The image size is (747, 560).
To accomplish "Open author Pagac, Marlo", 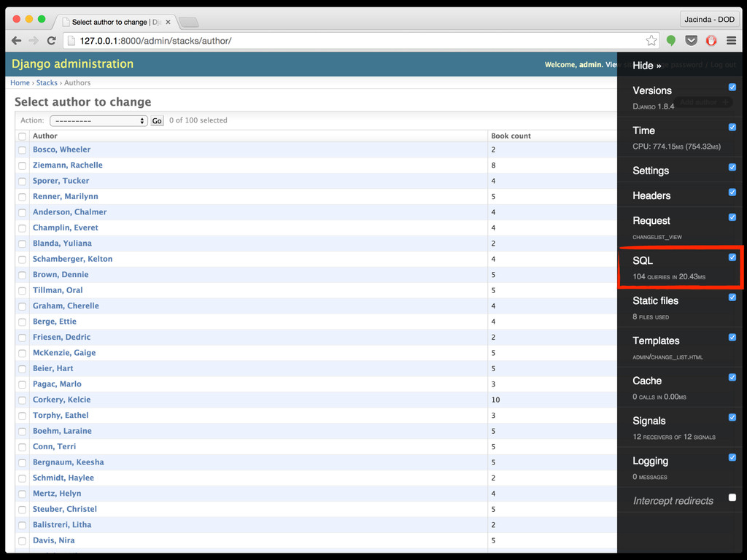I will tap(57, 384).
